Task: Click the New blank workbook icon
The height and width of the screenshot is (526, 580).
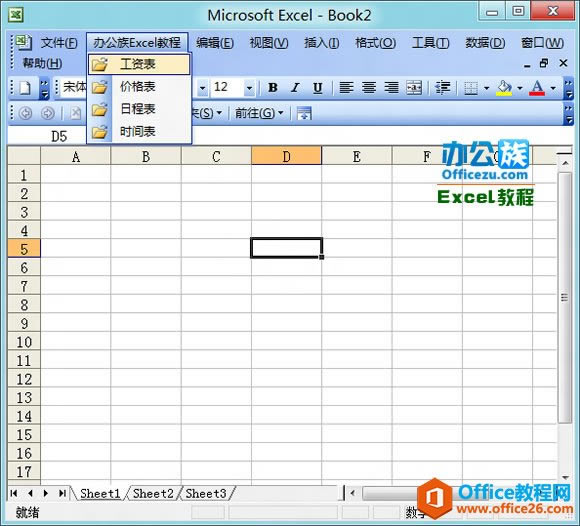Action: [25, 88]
